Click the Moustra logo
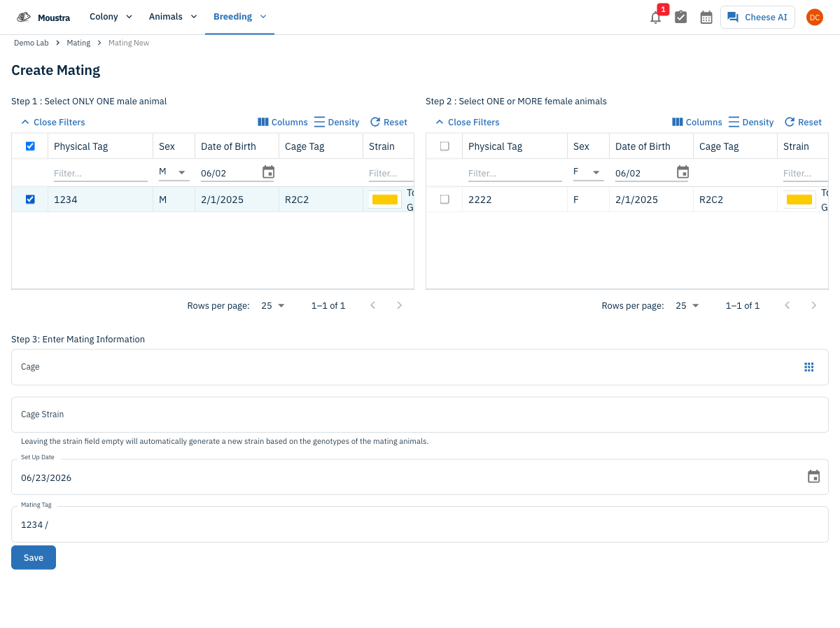The height and width of the screenshot is (628, 840). 43,17
